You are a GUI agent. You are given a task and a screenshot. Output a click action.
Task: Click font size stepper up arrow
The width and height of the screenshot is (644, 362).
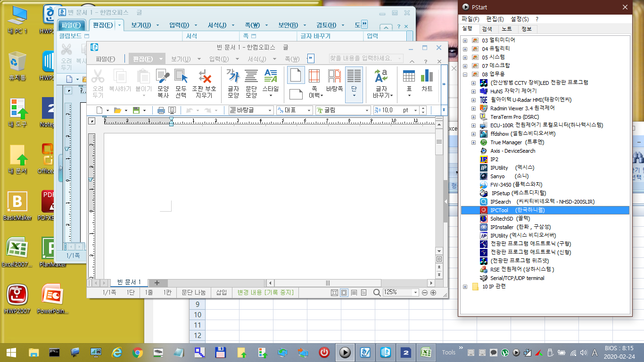[x=423, y=108]
